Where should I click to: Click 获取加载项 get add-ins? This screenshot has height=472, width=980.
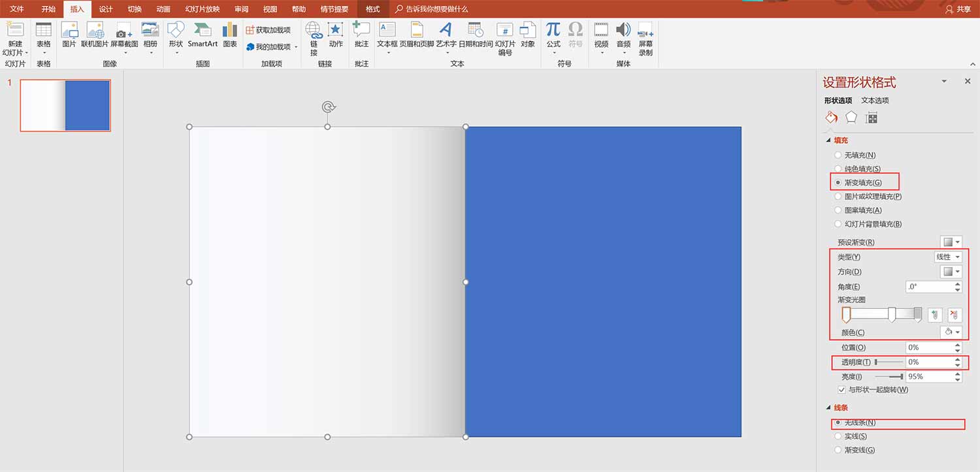coord(269,30)
